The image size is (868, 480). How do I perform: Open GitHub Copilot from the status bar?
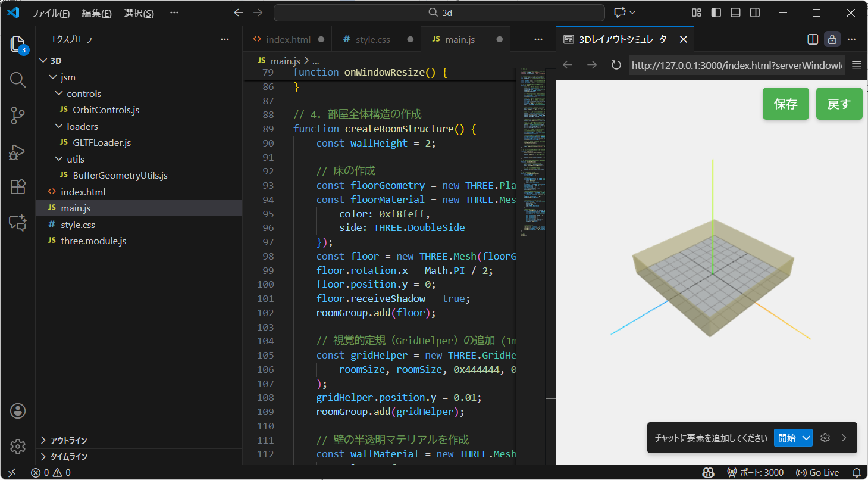pyautogui.click(x=708, y=472)
